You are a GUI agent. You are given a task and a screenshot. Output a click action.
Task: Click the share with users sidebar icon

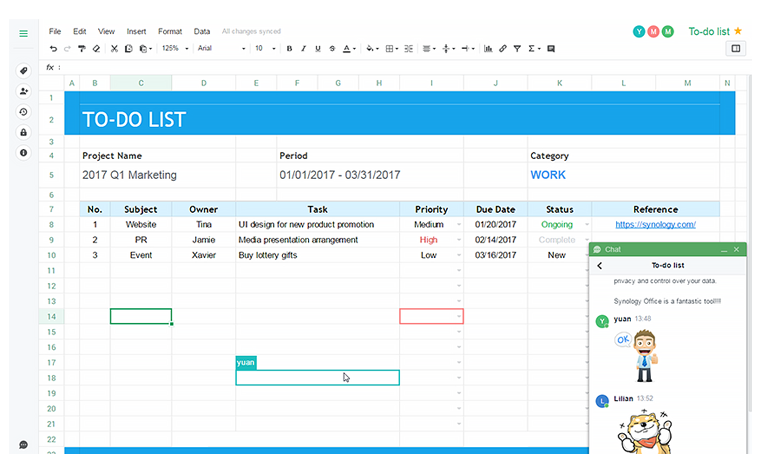pos(23,91)
